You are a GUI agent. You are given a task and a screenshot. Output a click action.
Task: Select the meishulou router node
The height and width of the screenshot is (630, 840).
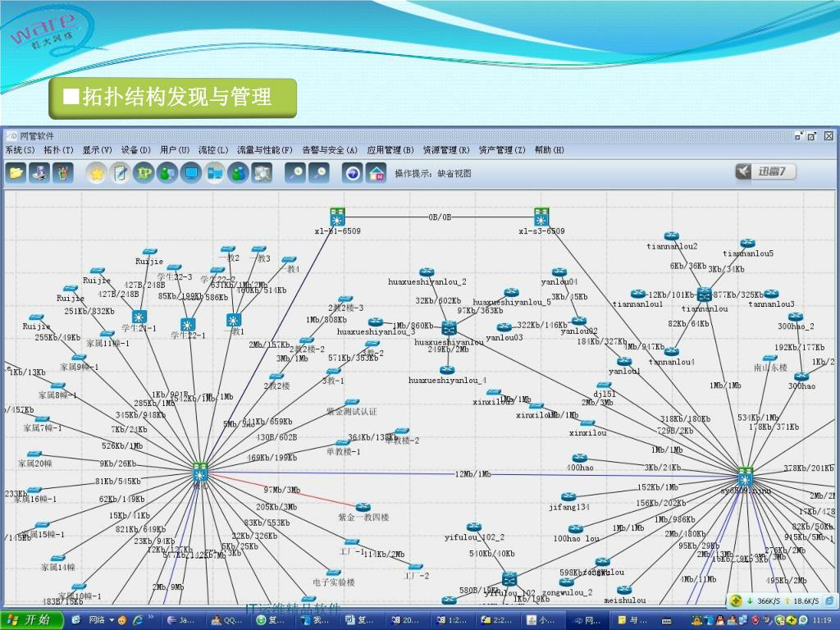624,591
